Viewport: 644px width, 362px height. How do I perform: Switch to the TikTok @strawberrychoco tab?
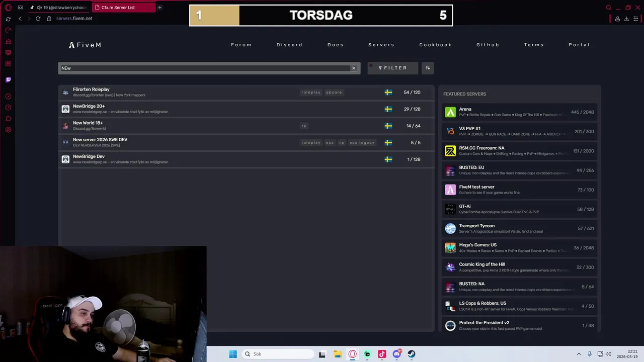pyautogui.click(x=59, y=8)
